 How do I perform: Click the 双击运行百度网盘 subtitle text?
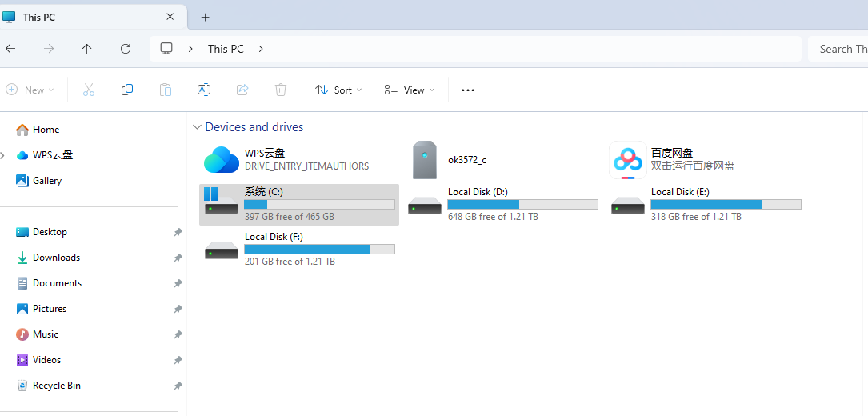tap(693, 166)
